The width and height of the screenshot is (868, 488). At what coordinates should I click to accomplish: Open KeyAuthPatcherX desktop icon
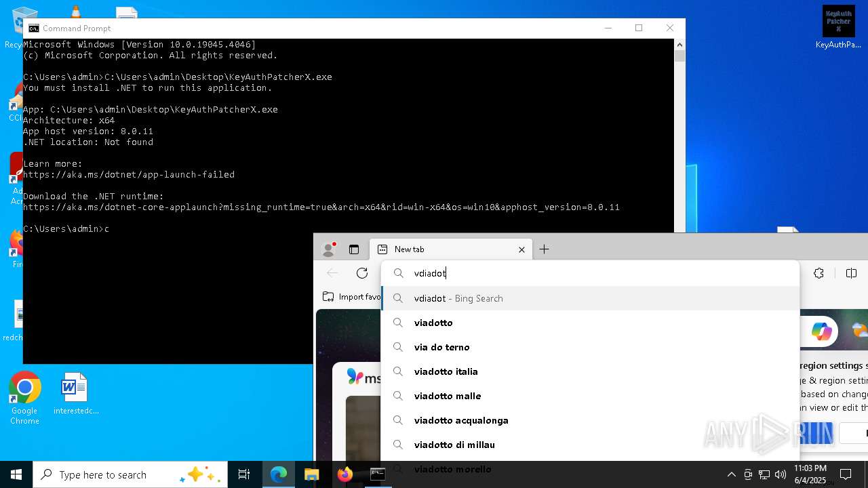click(839, 27)
